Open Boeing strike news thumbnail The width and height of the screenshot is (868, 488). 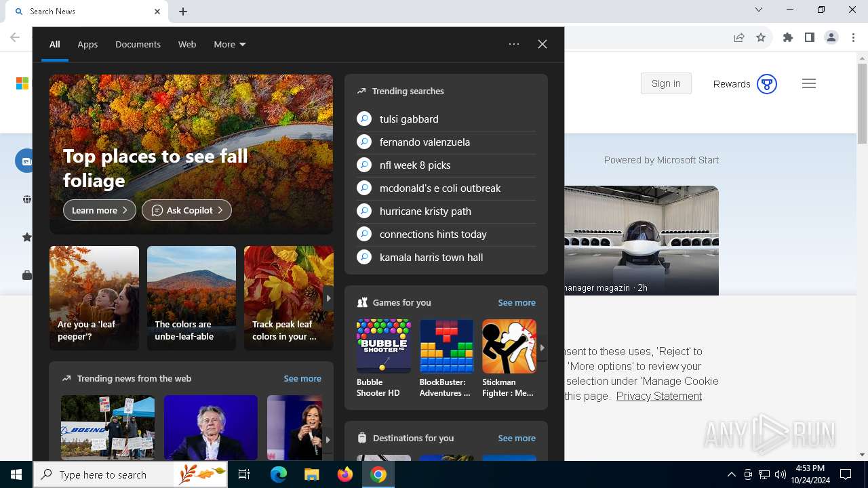pos(108,428)
